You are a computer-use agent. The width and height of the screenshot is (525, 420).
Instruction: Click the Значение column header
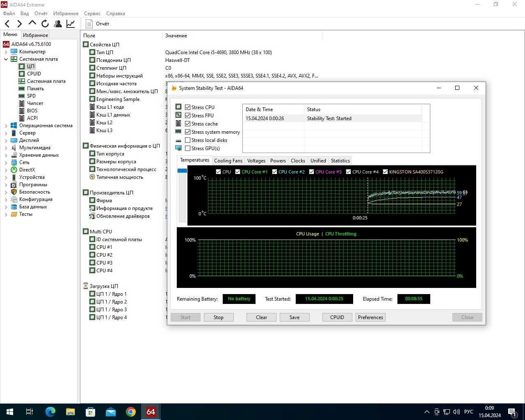coord(176,36)
